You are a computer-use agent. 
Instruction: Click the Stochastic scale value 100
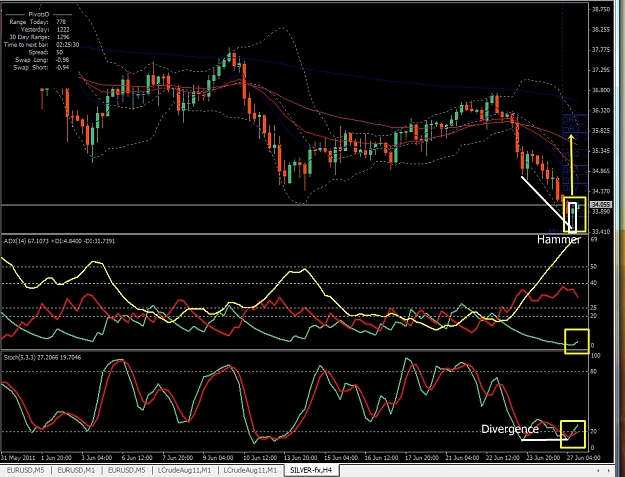(596, 356)
